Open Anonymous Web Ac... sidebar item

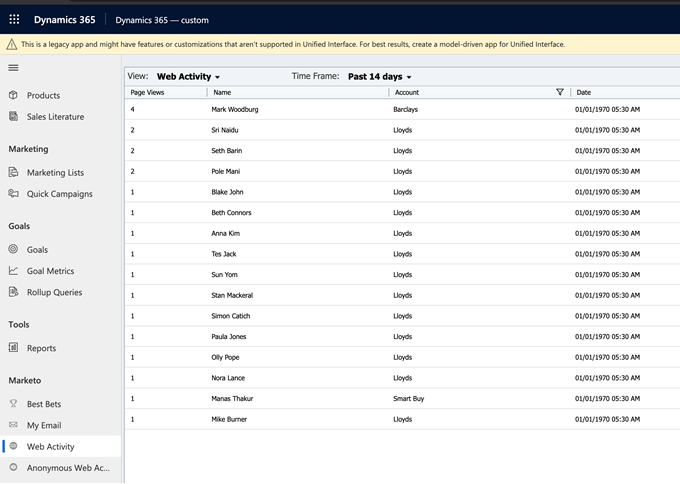click(68, 468)
